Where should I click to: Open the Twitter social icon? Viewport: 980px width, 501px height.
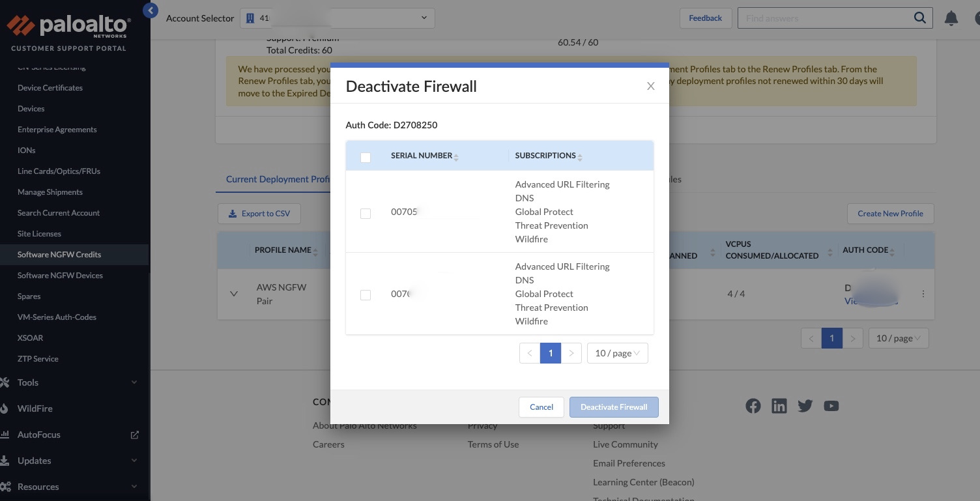(805, 406)
